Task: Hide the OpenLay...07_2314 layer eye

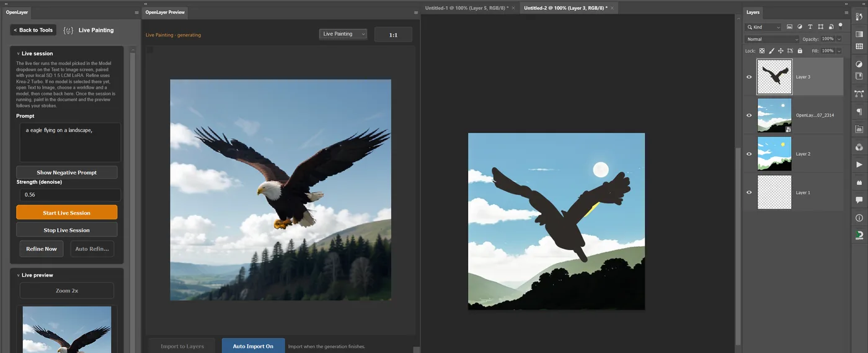Action: 749,115
